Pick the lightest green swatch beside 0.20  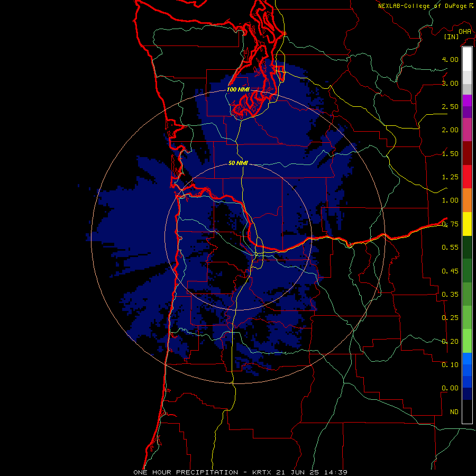tap(467, 341)
